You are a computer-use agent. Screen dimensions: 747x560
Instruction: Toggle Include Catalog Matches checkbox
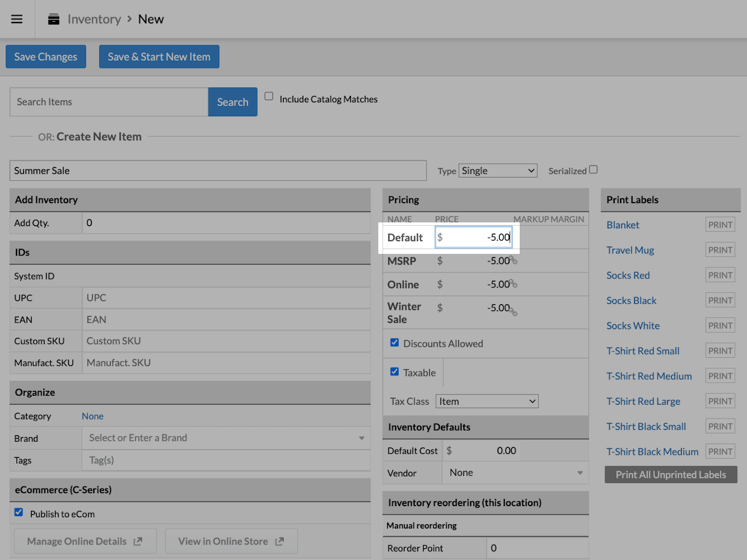pyautogui.click(x=269, y=96)
